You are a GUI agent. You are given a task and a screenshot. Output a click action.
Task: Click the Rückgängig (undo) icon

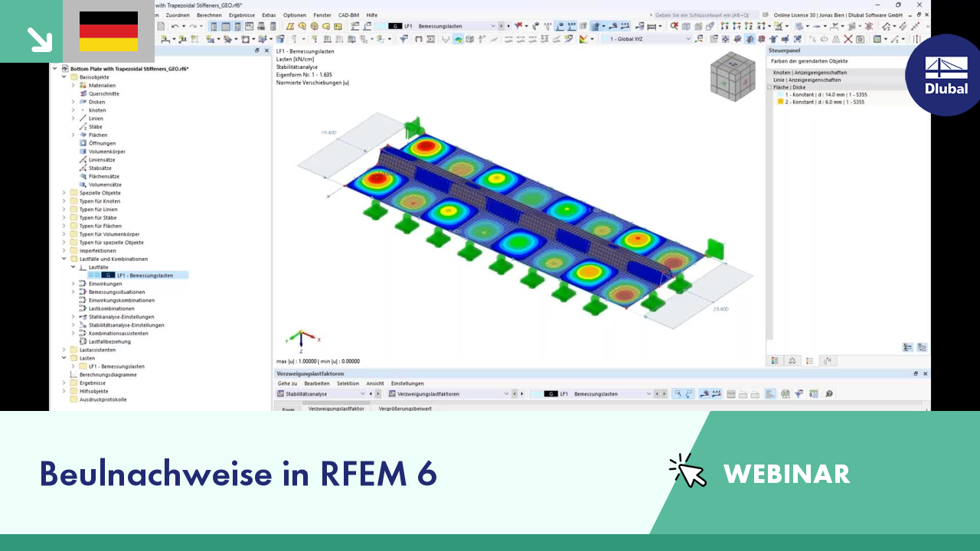pyautogui.click(x=175, y=26)
